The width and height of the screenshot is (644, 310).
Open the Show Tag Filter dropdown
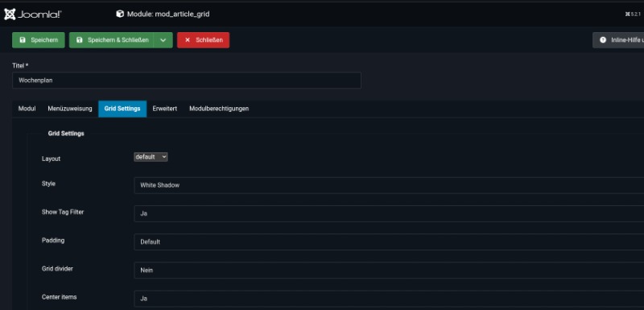click(389, 213)
